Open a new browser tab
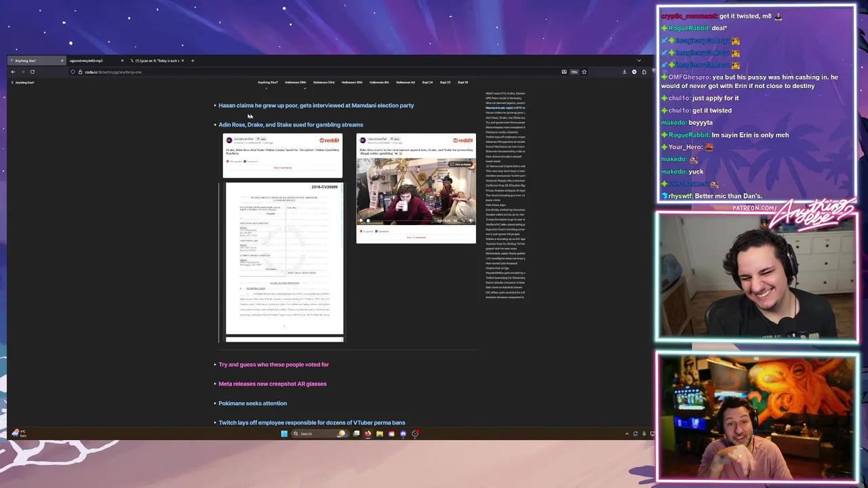 coord(193,60)
